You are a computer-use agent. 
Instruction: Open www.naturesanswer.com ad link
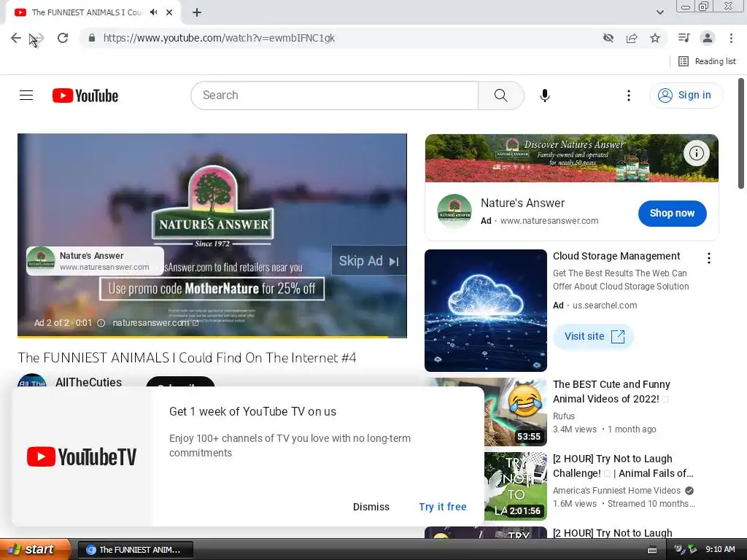[x=549, y=221]
